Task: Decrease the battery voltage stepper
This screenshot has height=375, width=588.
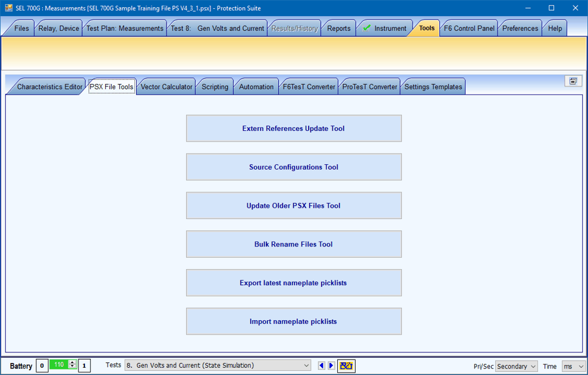Action: [x=73, y=366]
